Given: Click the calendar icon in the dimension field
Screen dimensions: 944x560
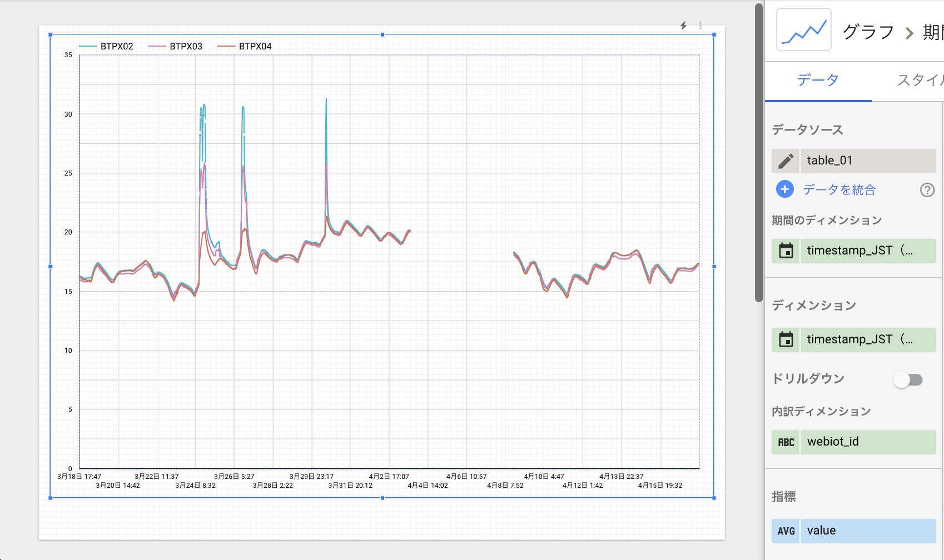Looking at the screenshot, I should (786, 339).
